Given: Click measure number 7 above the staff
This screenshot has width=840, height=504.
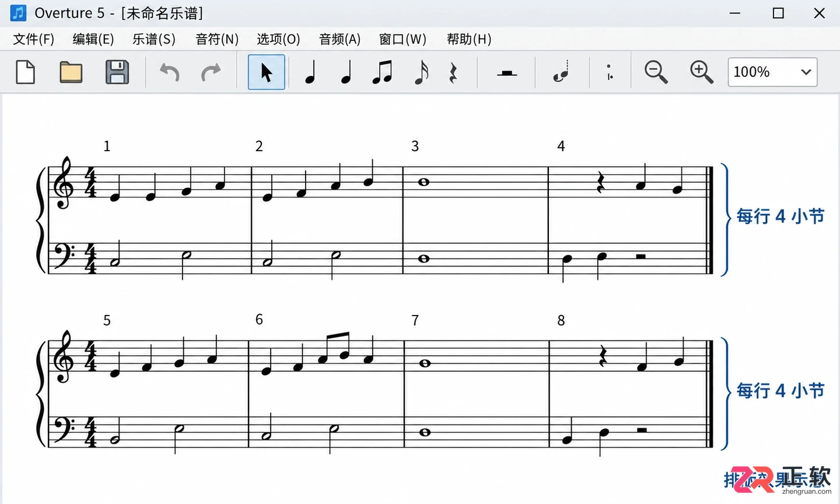Looking at the screenshot, I should (415, 320).
